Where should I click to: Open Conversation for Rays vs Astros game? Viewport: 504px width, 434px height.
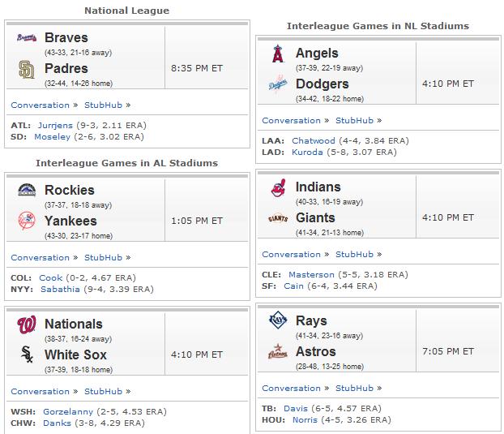tap(291, 389)
